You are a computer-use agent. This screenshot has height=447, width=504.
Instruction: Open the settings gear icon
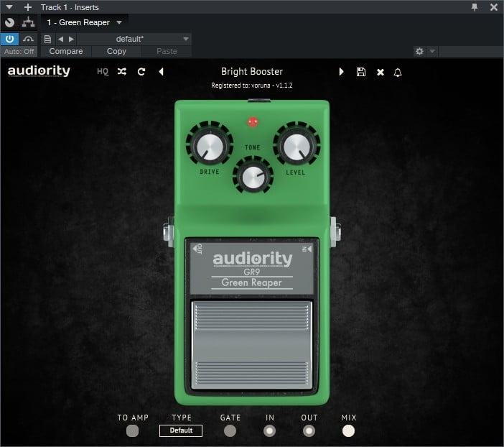tap(419, 51)
